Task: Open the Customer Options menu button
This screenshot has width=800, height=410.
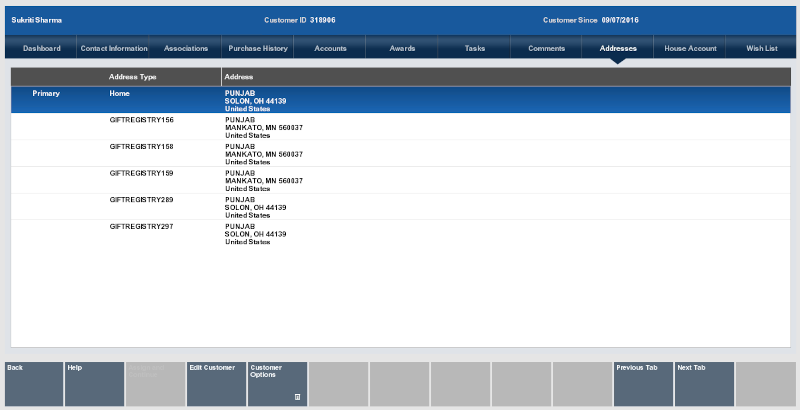Action: tap(277, 384)
